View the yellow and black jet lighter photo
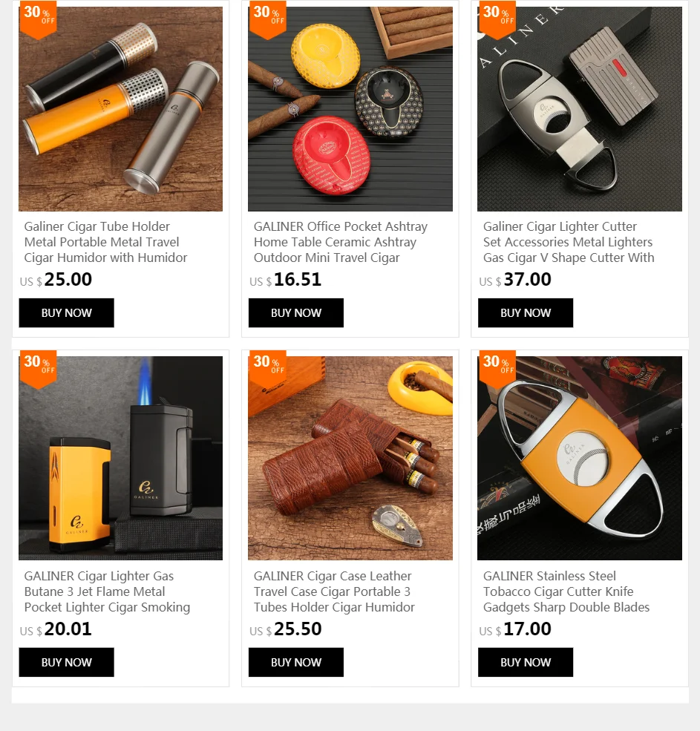700x731 pixels. pyautogui.click(x=121, y=459)
